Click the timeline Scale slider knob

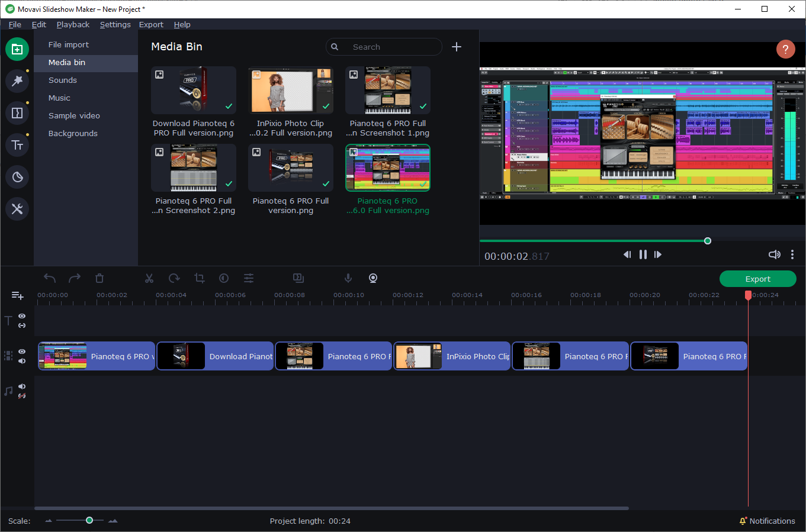point(89,520)
